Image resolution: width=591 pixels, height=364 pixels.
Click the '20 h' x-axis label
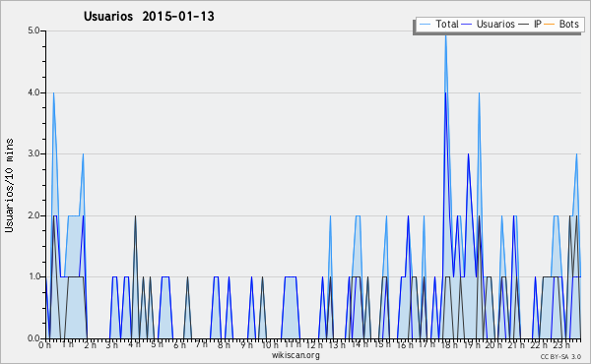click(x=493, y=344)
